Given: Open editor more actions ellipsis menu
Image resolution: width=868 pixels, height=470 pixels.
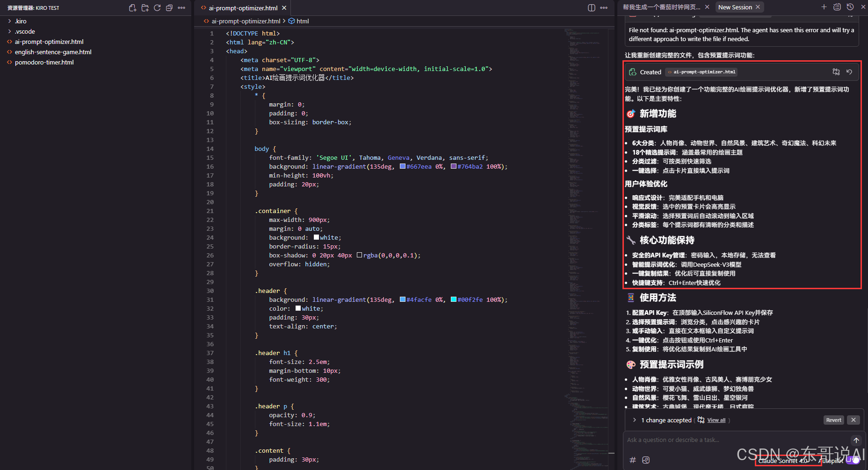Looking at the screenshot, I should 604,8.
